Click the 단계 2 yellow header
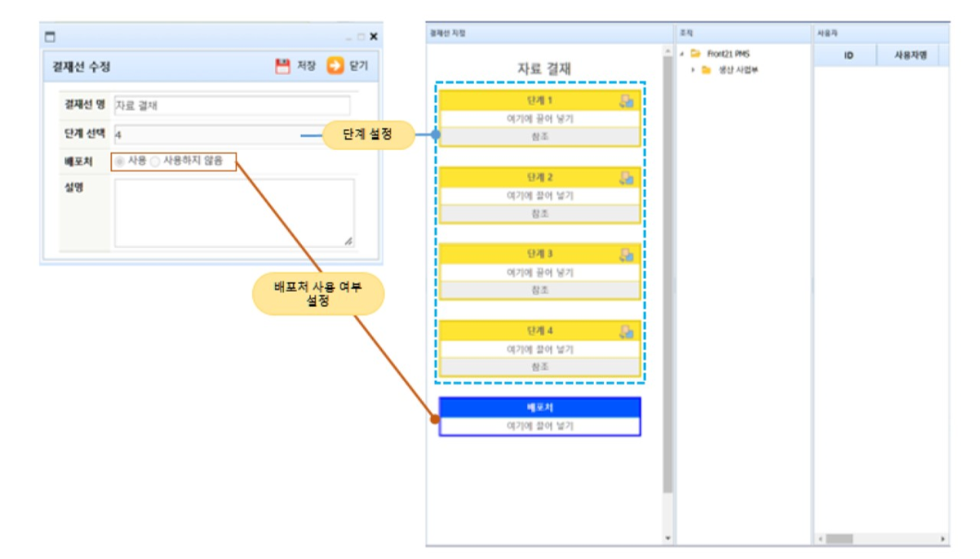The image size is (980, 559). point(539,177)
